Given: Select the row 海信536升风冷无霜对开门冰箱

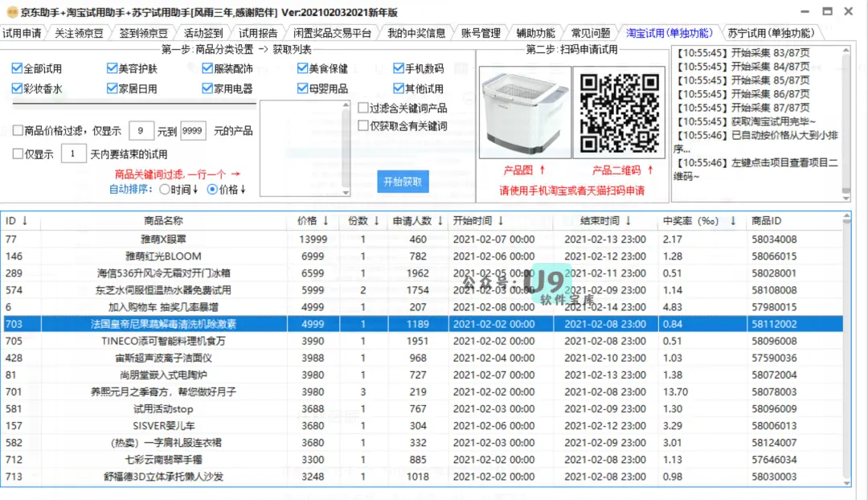Looking at the screenshot, I should coord(423,273).
